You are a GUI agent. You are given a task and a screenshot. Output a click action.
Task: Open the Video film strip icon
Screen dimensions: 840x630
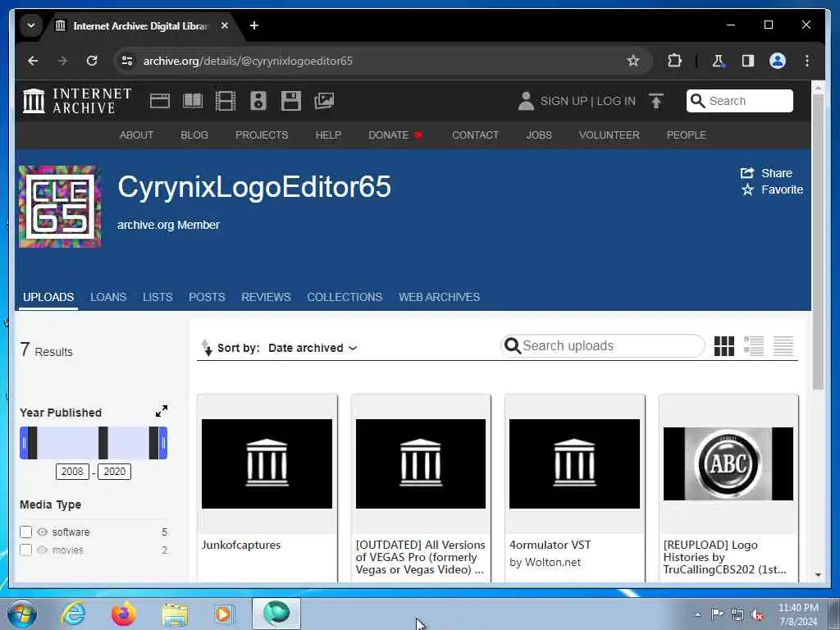point(226,101)
